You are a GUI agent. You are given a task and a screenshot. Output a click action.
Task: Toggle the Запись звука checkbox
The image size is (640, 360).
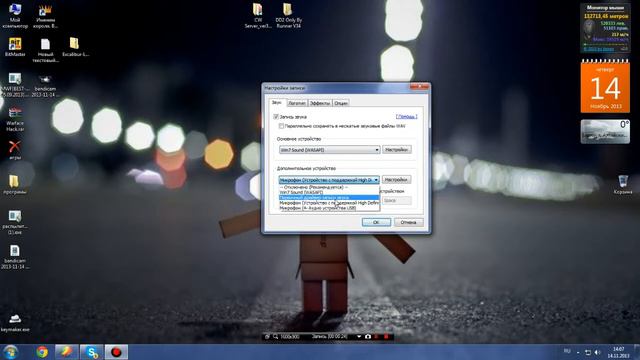(x=276, y=117)
